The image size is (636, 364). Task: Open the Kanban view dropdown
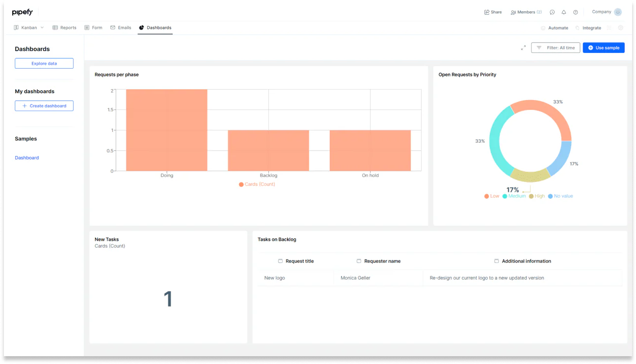click(x=29, y=27)
